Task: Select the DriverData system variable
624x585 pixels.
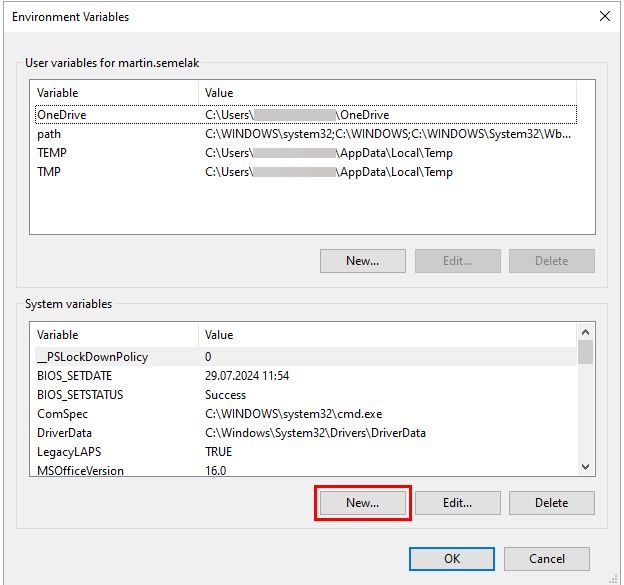Action: tap(64, 433)
